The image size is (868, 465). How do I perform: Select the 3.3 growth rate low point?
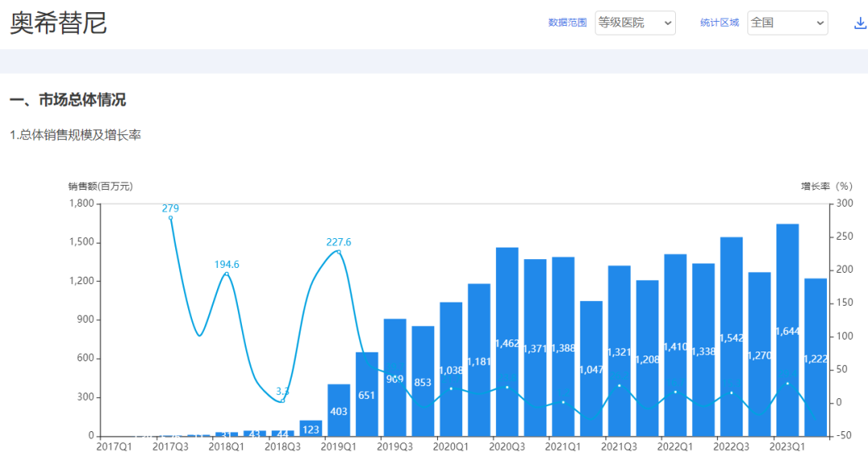pos(283,401)
